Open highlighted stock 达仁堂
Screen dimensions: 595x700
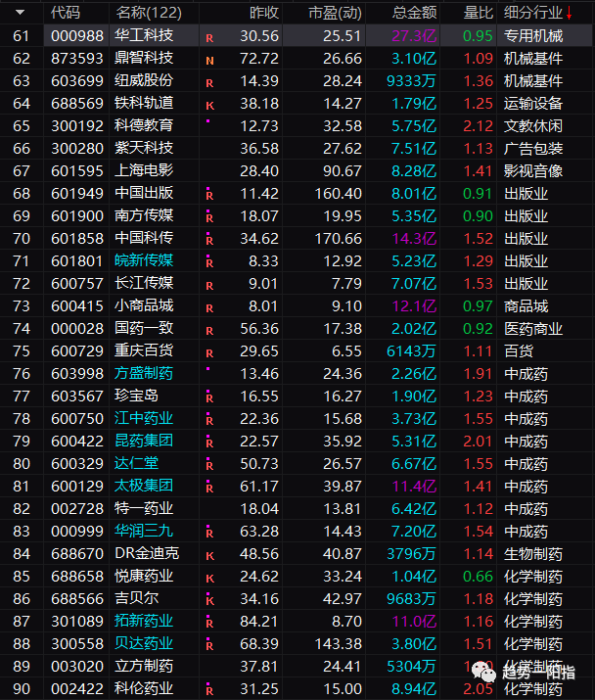[x=137, y=463]
